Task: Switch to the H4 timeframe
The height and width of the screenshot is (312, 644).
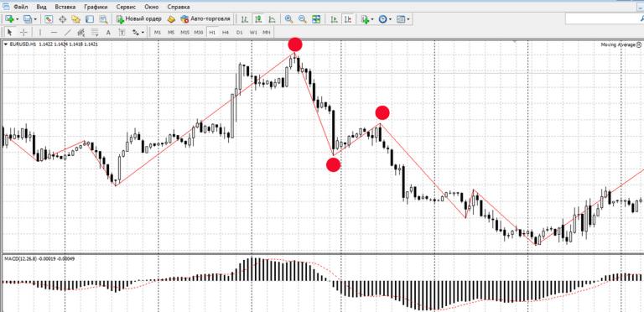Action: [x=226, y=33]
